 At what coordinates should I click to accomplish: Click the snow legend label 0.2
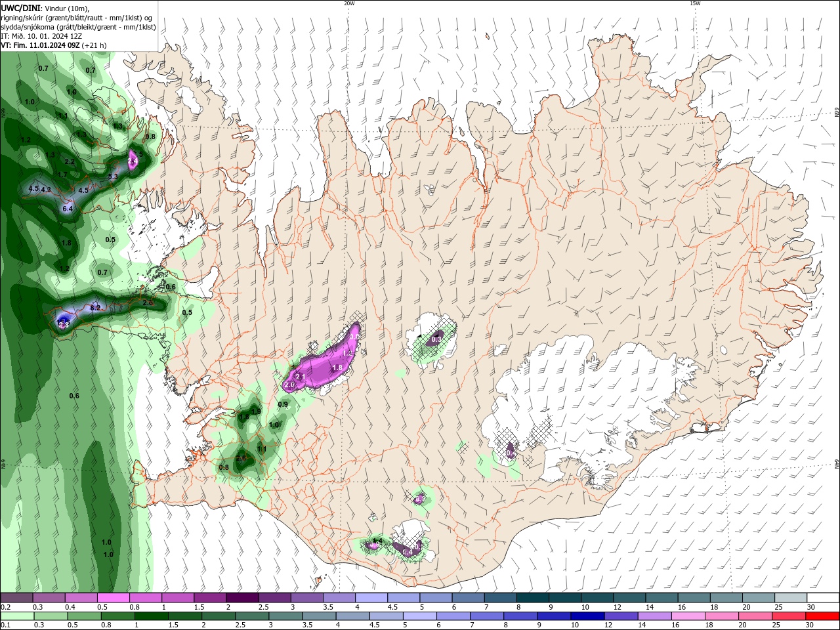pos(5,607)
